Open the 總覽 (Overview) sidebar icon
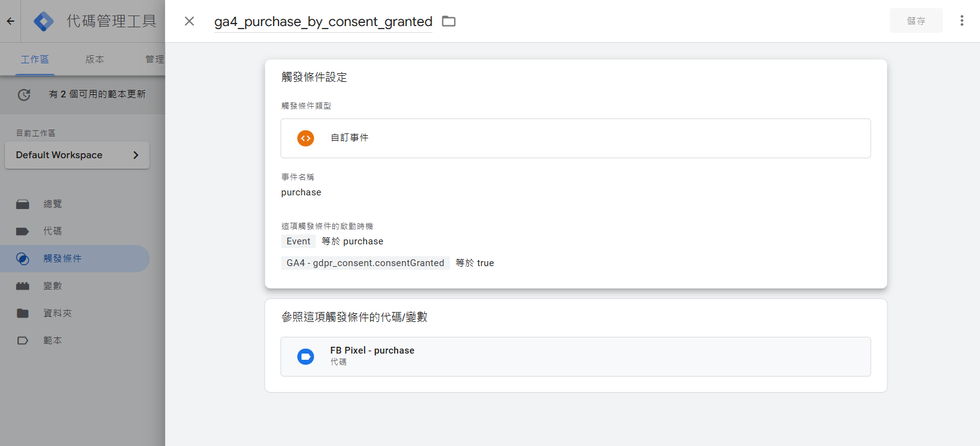The width and height of the screenshot is (980, 446). tap(22, 203)
